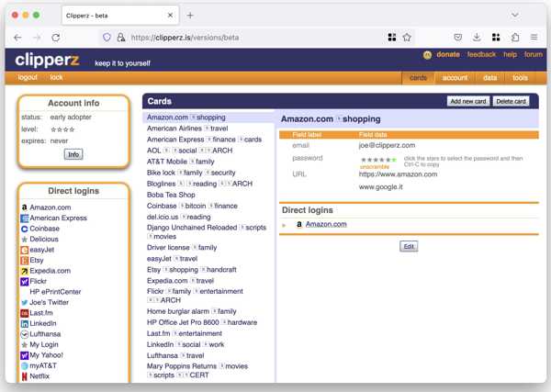This screenshot has width=551, height=392.
Task: Open Amazon.com link under Direct logins section
Action: 326,224
